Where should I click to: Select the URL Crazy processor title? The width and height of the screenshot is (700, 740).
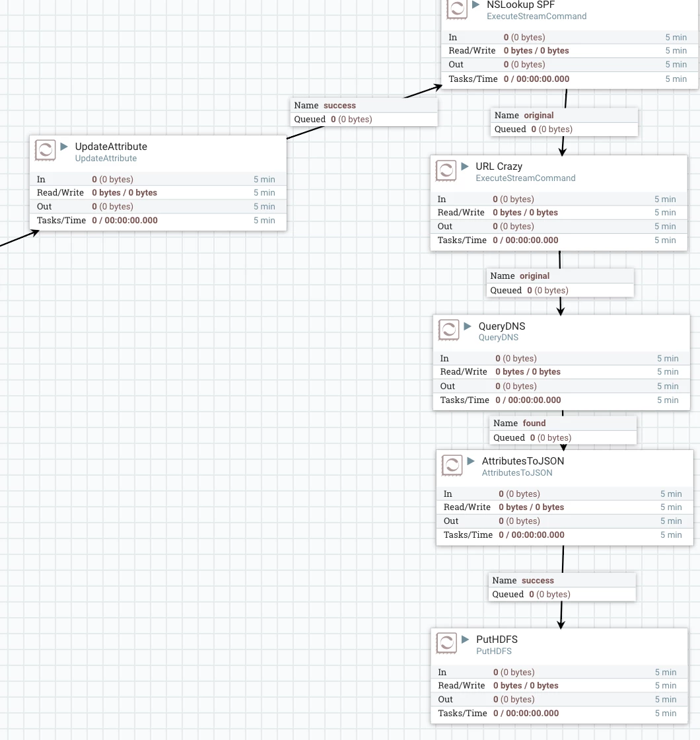pos(499,166)
